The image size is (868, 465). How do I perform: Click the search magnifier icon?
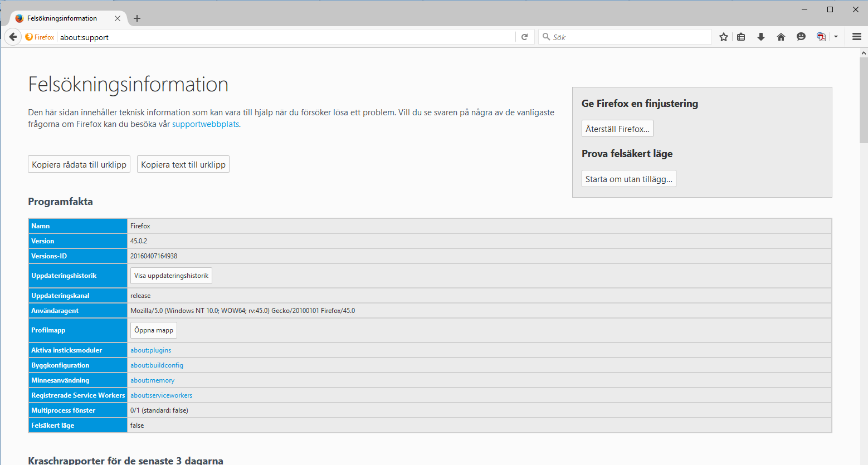[546, 37]
